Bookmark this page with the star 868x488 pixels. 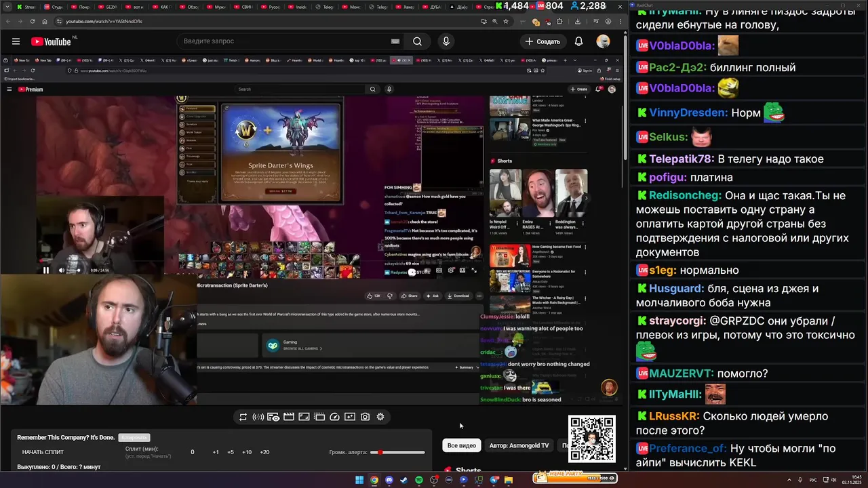pyautogui.click(x=506, y=21)
